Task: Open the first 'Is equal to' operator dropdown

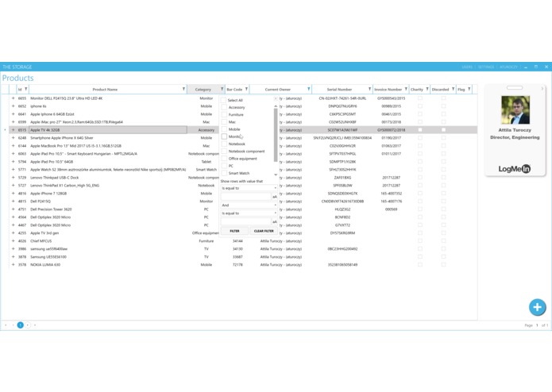Action: 249,188
